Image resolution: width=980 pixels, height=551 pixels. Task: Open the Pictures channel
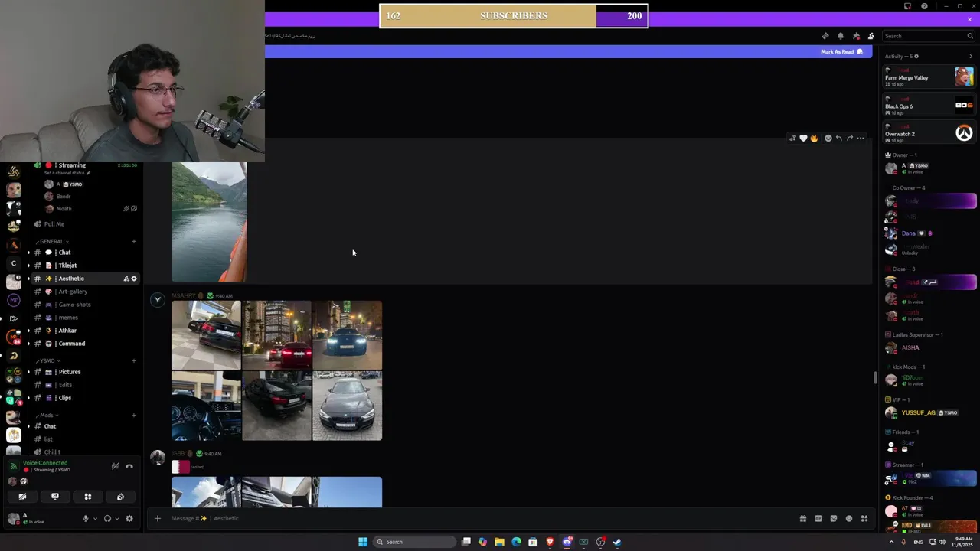coord(83,372)
